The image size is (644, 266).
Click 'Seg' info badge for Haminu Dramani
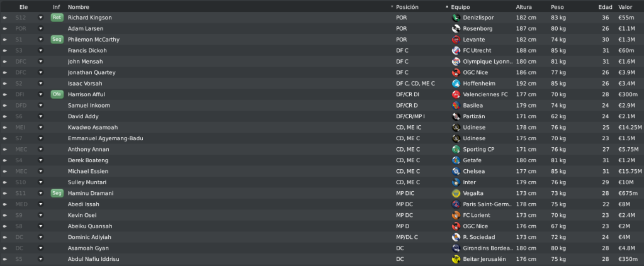(57, 193)
